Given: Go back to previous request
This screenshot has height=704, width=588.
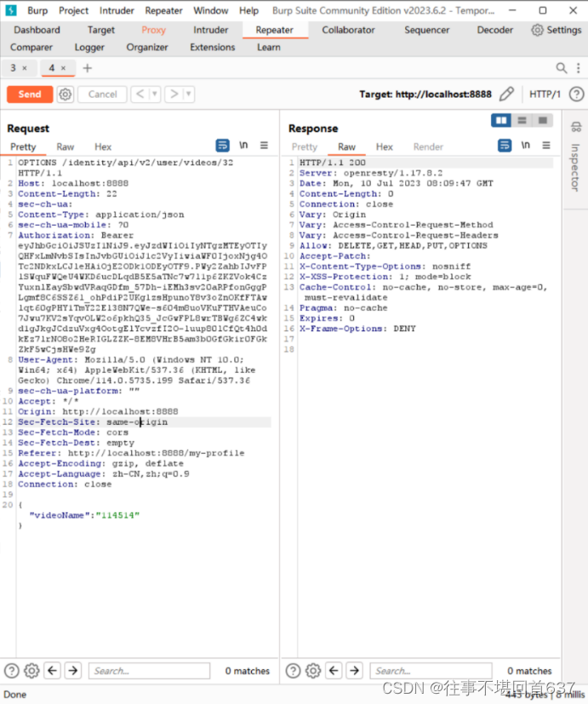Looking at the screenshot, I should pos(140,94).
